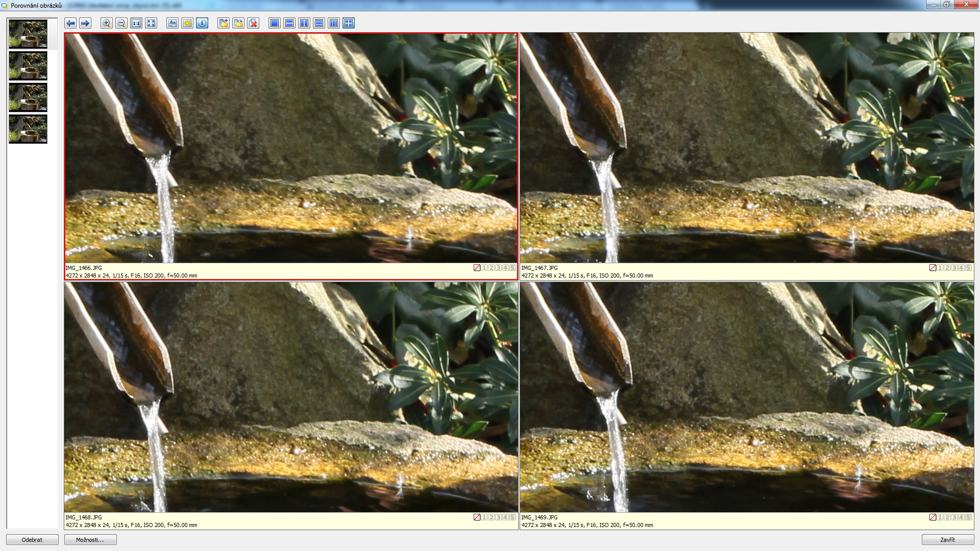Zoom in with magnifier plus icon

pyautogui.click(x=106, y=23)
